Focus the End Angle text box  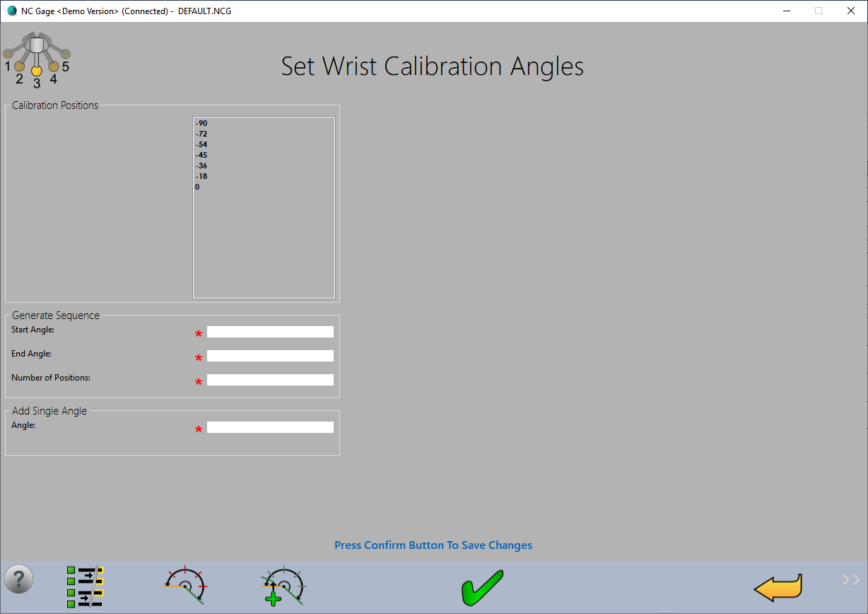[269, 356]
